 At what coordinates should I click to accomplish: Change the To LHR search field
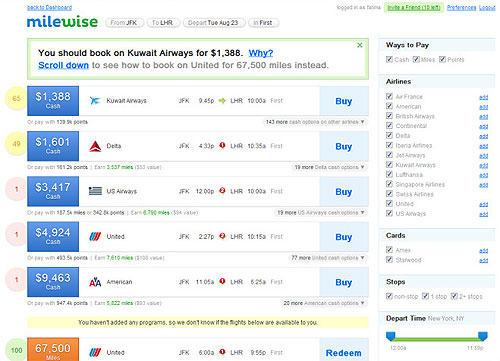163,23
